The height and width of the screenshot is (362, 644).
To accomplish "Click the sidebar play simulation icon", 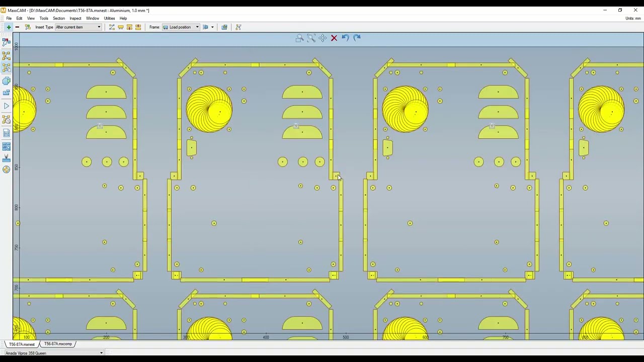I will (x=6, y=106).
